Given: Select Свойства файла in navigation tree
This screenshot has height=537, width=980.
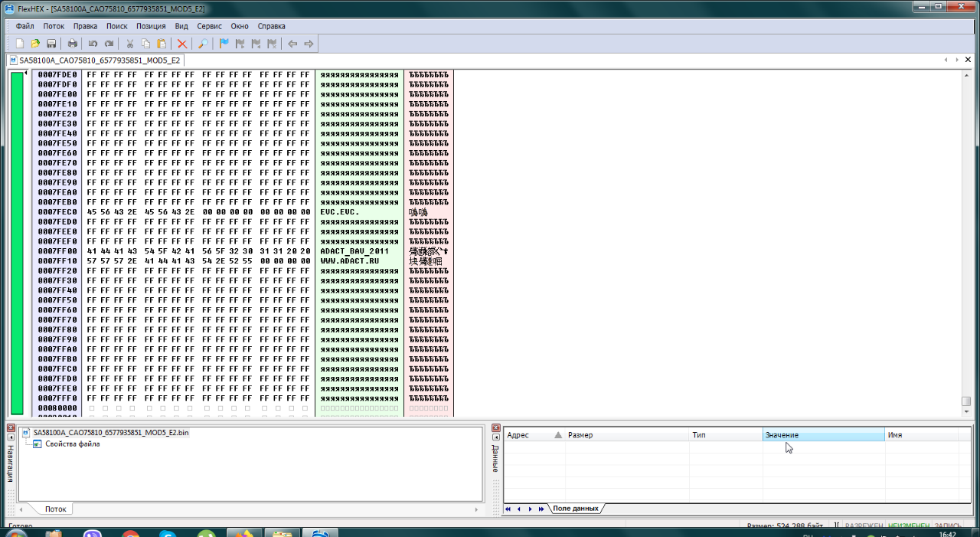Looking at the screenshot, I should [72, 444].
